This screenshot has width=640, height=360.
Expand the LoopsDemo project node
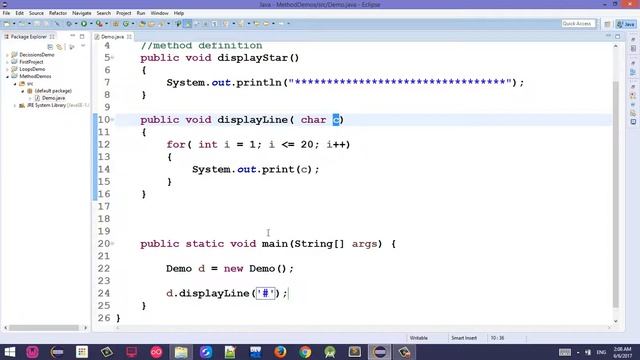pos(7,69)
